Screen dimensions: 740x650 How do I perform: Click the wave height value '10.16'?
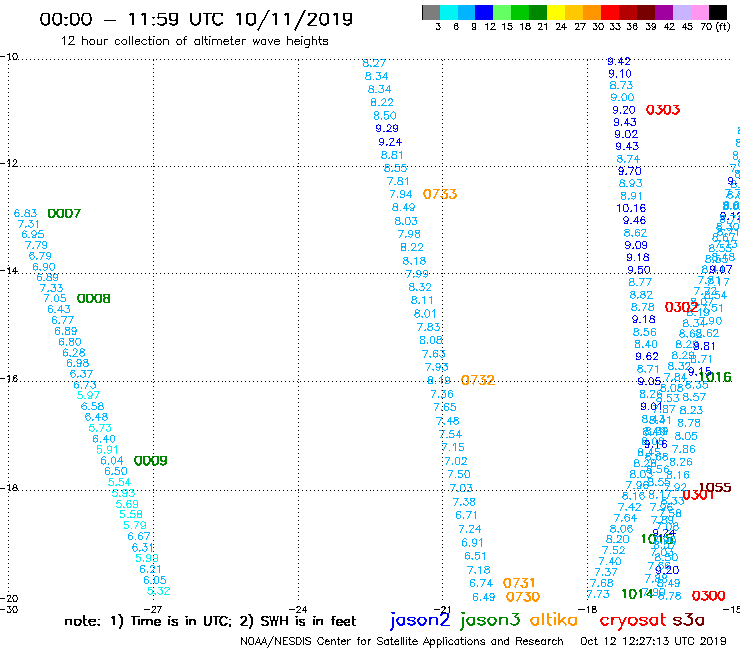tap(631, 208)
